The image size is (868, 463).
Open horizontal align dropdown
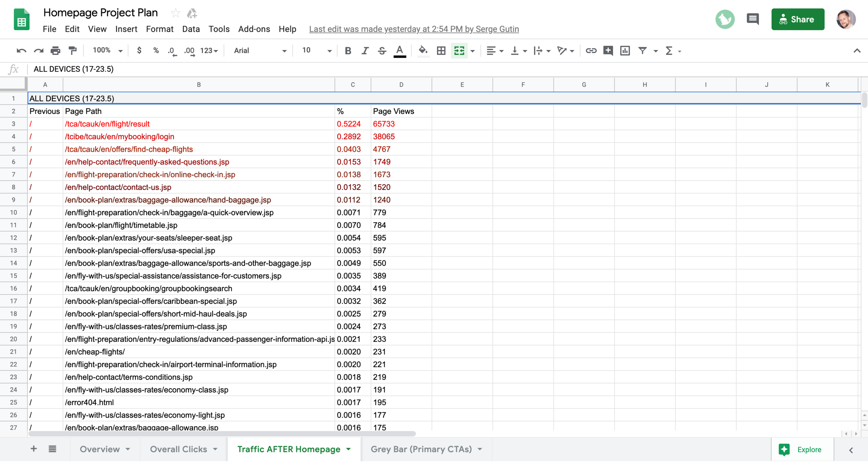click(x=494, y=51)
